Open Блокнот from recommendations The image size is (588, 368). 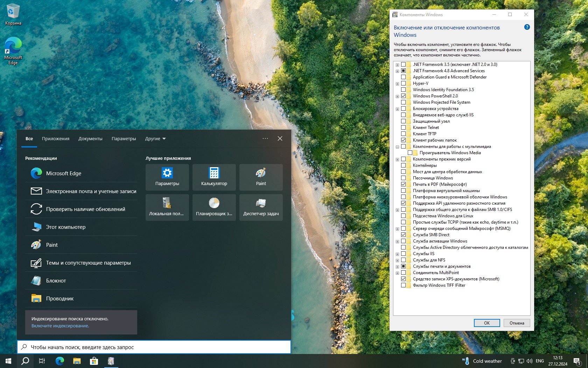pos(56,281)
